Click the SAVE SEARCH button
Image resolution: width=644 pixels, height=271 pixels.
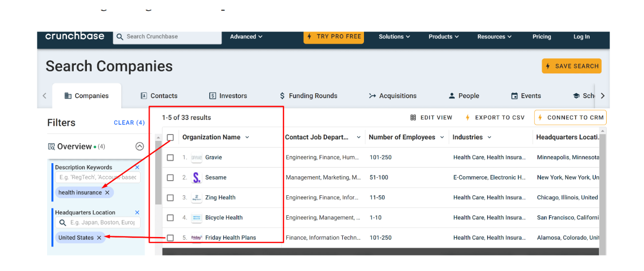(x=572, y=66)
